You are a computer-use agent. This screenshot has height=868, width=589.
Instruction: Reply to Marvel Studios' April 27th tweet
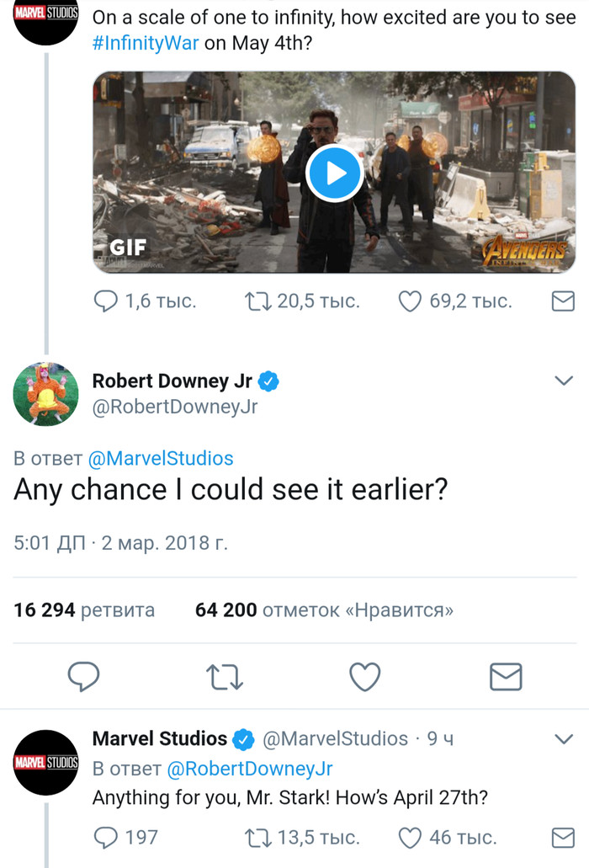pos(105,837)
